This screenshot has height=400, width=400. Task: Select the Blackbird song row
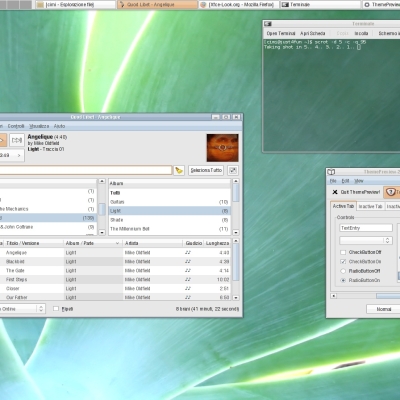[115, 262]
